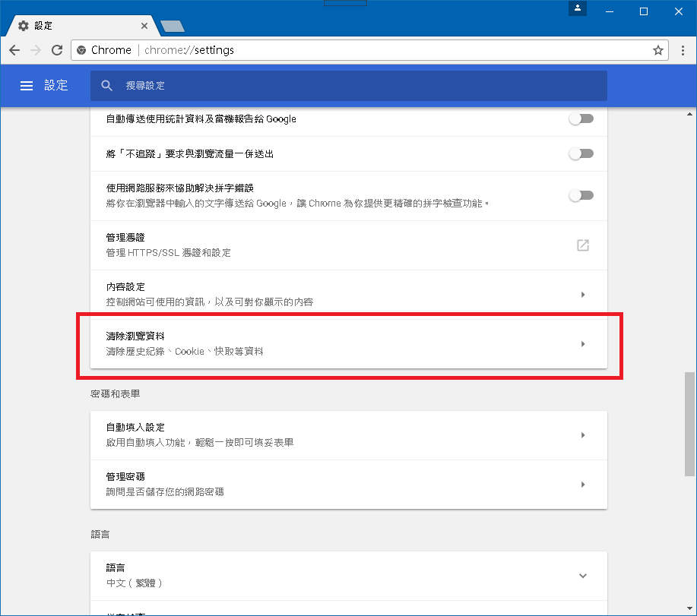Reload the page with the refresh icon
Screen dimensions: 697x616
56,50
